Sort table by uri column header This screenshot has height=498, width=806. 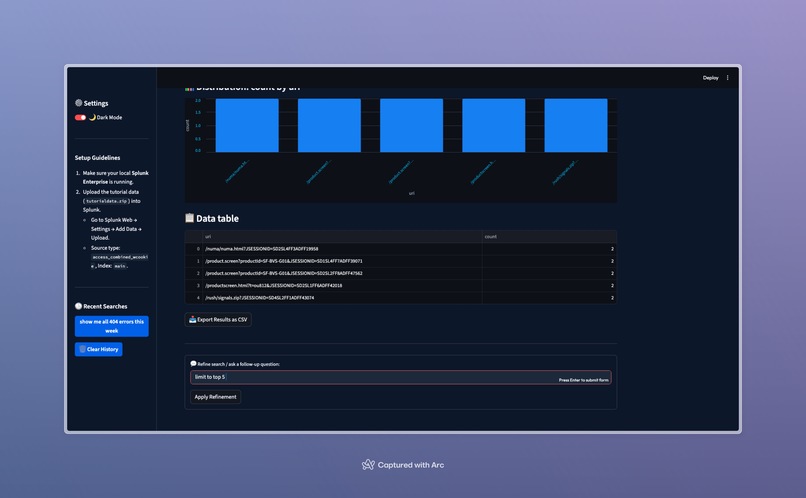click(342, 236)
